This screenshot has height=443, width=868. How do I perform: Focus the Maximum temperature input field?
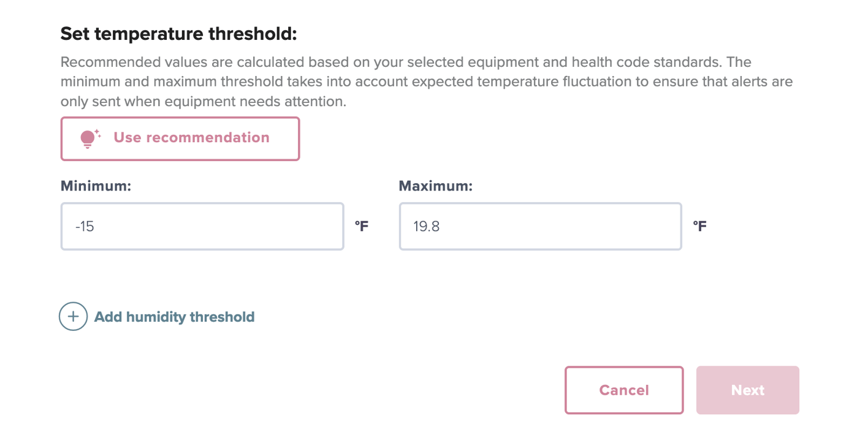[540, 227]
